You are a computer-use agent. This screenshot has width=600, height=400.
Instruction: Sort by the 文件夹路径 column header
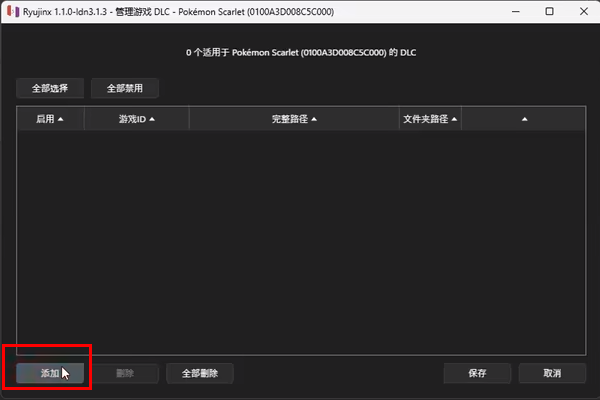click(430, 119)
